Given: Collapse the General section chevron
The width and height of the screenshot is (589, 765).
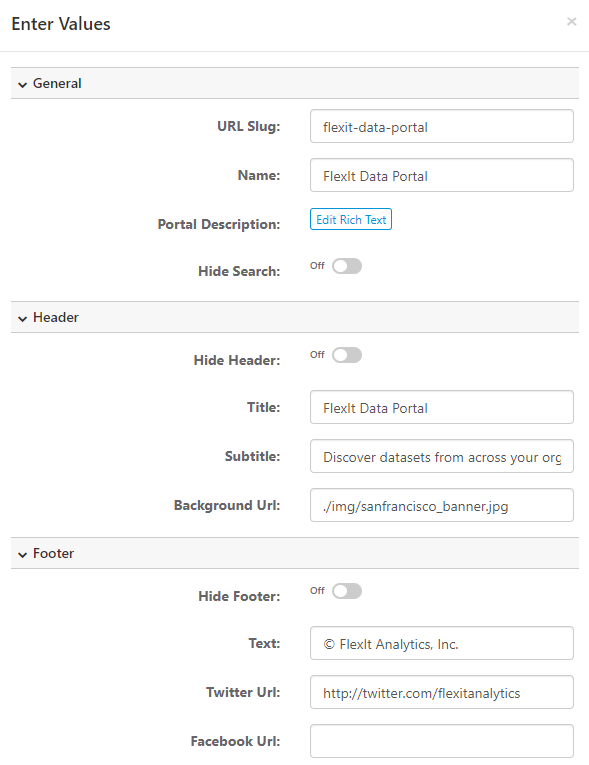Looking at the screenshot, I should [x=22, y=84].
